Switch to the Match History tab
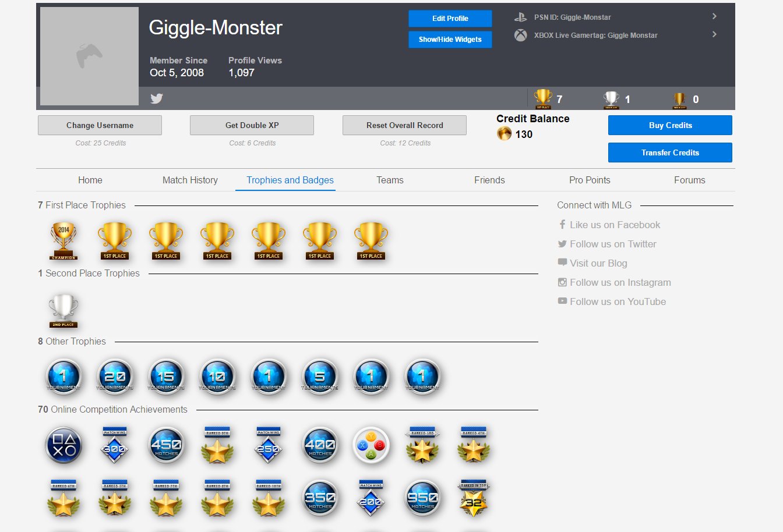783x532 pixels. coord(190,180)
